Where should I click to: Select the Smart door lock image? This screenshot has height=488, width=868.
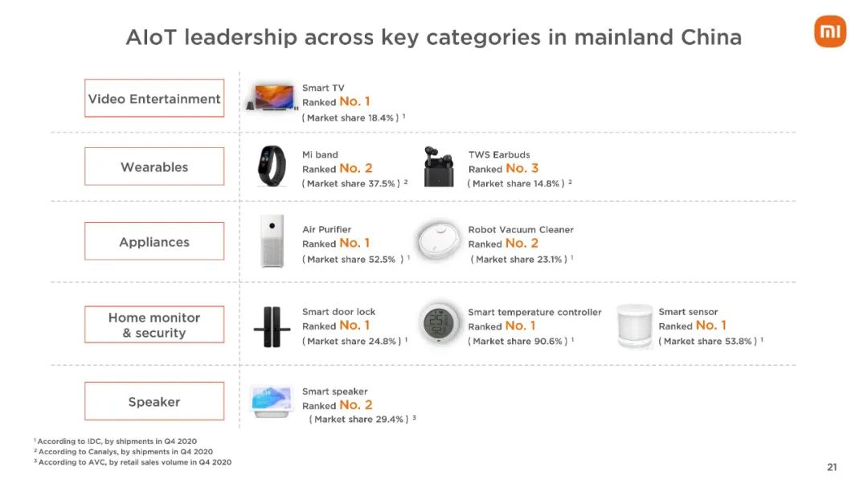pyautogui.click(x=272, y=327)
